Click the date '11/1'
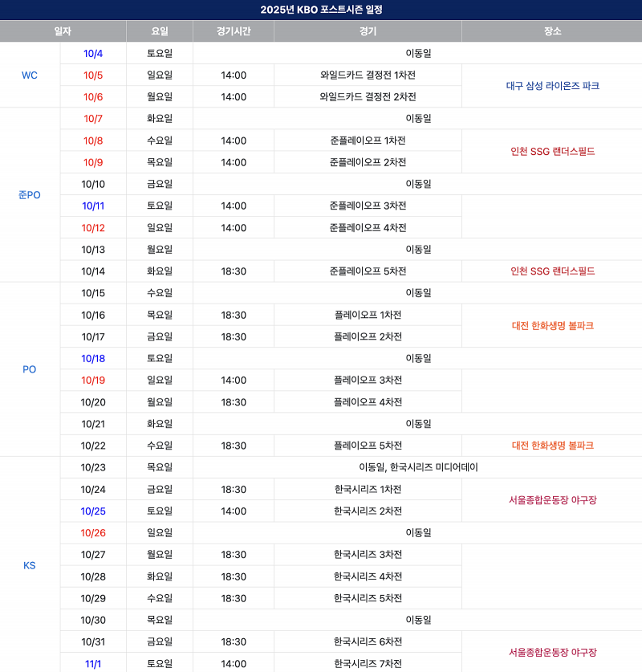Screen dimensions: 642x672 [x=93, y=664]
